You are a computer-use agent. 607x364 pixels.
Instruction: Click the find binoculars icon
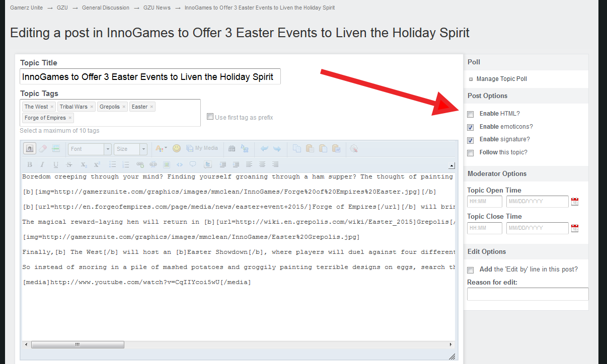point(232,149)
